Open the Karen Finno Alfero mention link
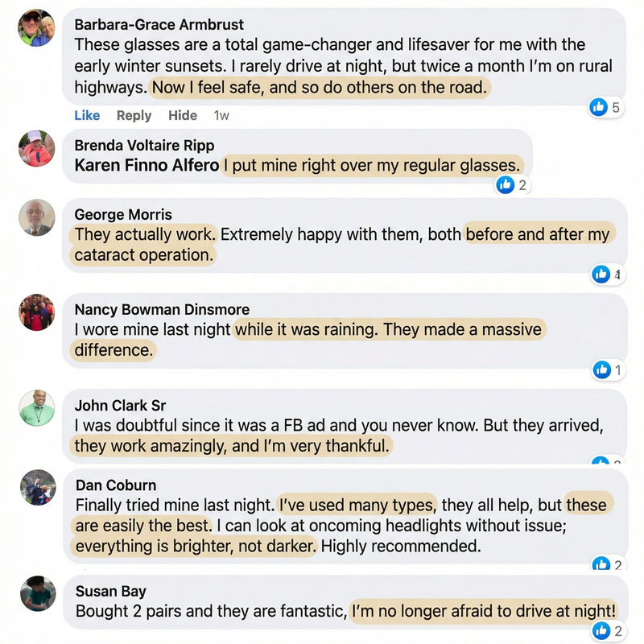Screen dimensions: 644x644 [147, 165]
